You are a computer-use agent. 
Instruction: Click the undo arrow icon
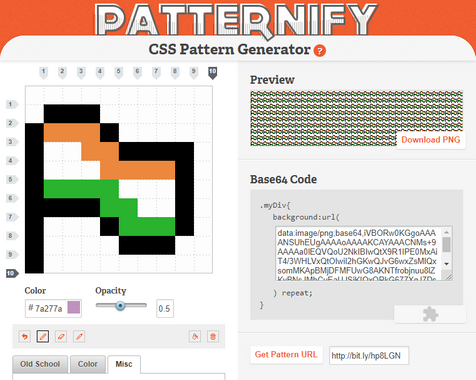tap(25, 336)
